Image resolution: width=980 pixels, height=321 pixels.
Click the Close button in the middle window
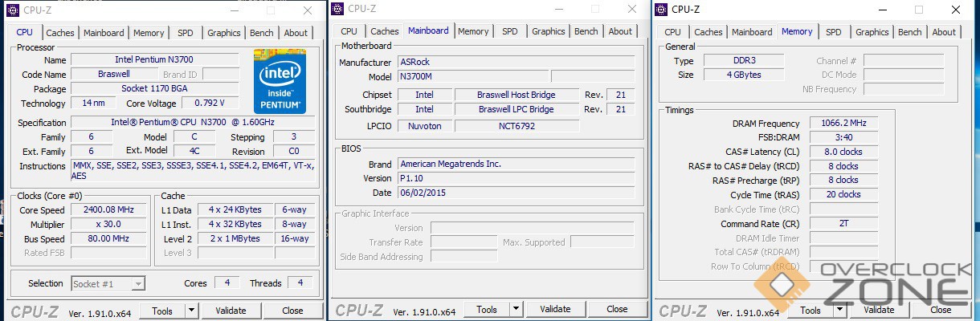[617, 309]
